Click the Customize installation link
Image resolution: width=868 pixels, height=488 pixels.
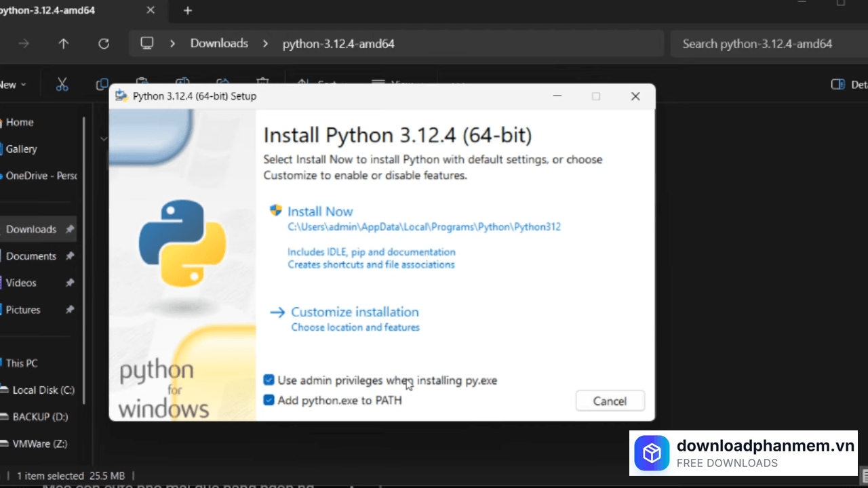click(x=355, y=312)
